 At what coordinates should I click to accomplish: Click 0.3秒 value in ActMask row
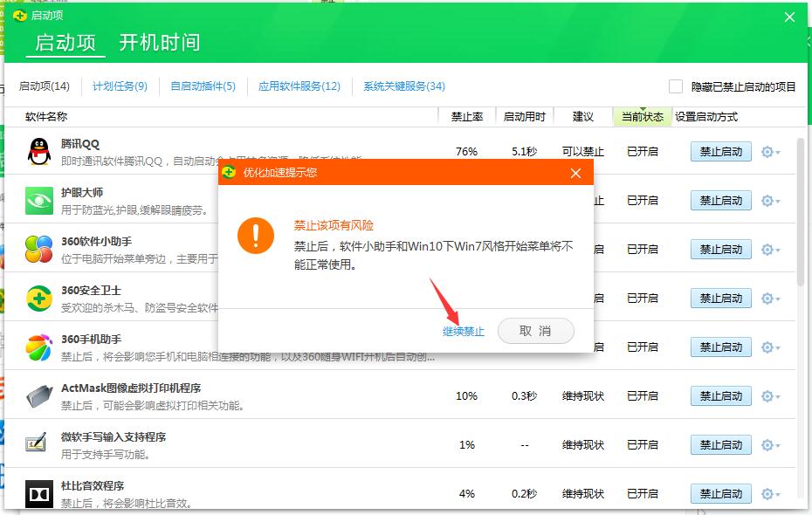[525, 396]
